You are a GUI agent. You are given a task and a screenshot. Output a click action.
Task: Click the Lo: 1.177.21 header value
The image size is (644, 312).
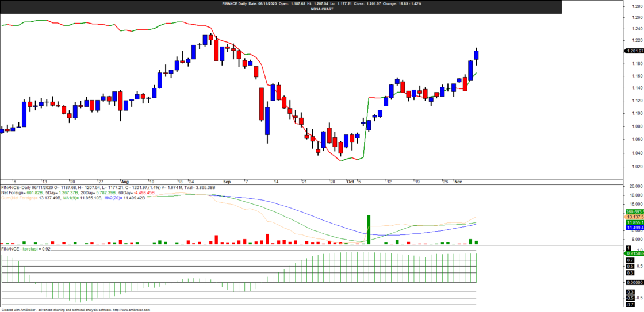coord(342,3)
